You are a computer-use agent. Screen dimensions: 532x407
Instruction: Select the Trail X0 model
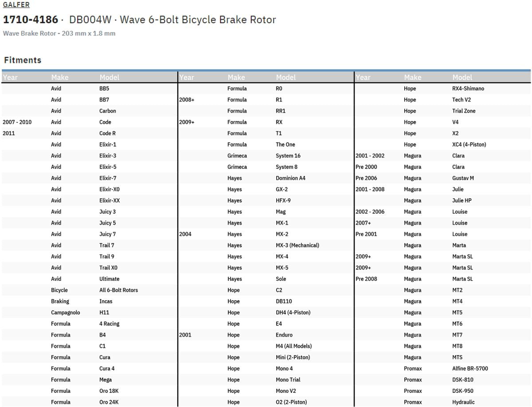tap(109, 268)
